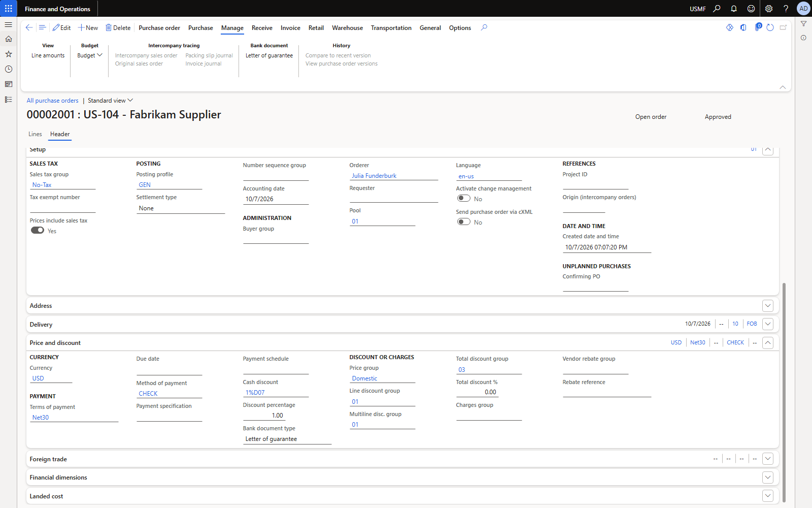This screenshot has height=508, width=812.
Task: Open in new window icon
Action: (x=783, y=27)
